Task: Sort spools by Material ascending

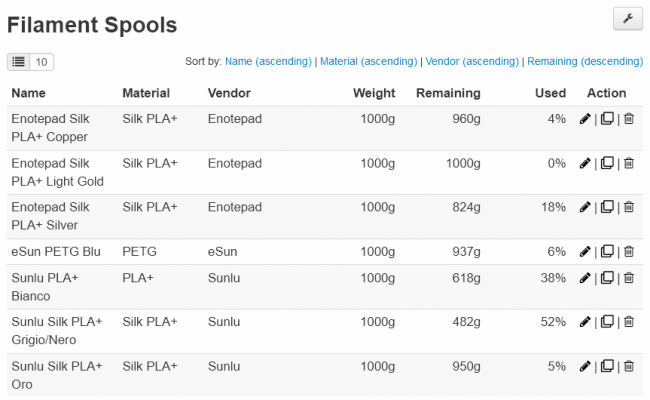Action: point(366,62)
